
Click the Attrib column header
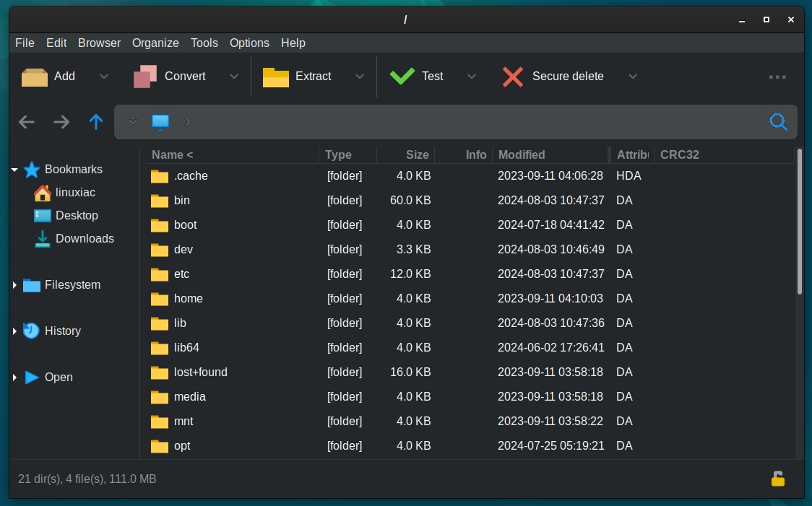pos(632,154)
